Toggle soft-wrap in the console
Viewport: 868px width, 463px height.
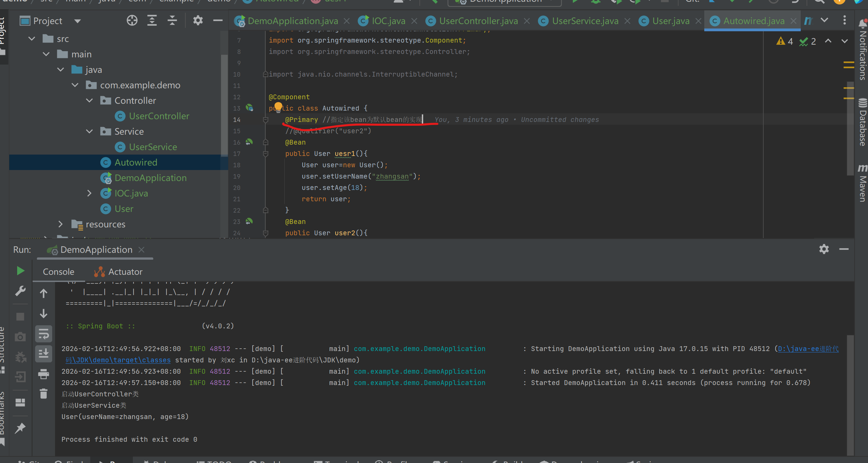click(44, 334)
